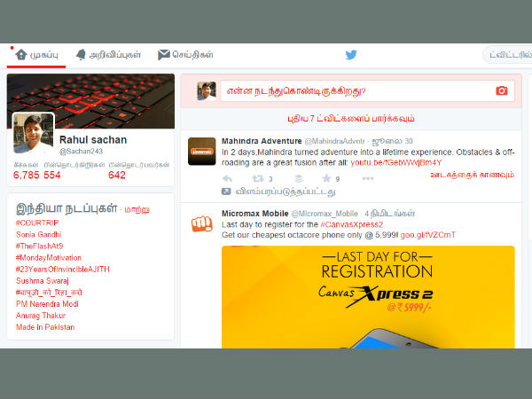Click the change trends link

pyautogui.click(x=136, y=209)
